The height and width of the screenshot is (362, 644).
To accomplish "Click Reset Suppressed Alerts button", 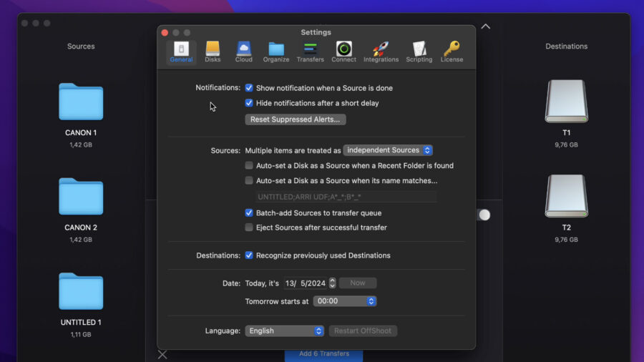I will pyautogui.click(x=296, y=119).
